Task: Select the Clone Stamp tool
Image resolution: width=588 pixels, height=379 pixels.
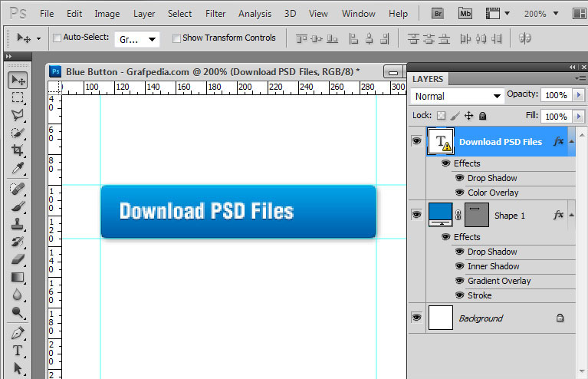Action: pos(18,224)
